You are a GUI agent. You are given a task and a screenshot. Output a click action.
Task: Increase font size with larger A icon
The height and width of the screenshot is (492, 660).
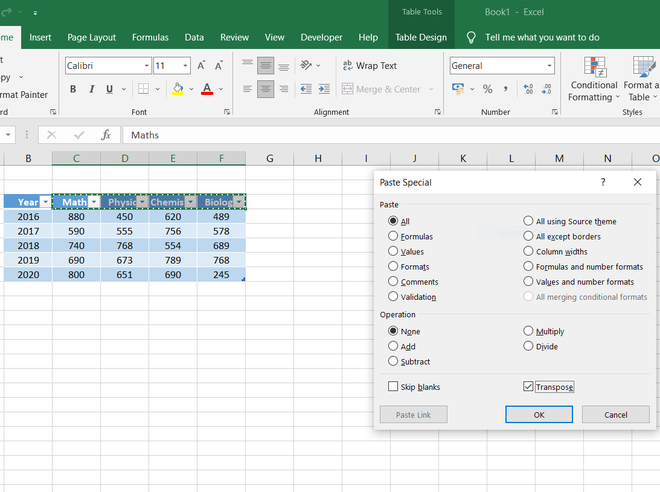[x=201, y=66]
